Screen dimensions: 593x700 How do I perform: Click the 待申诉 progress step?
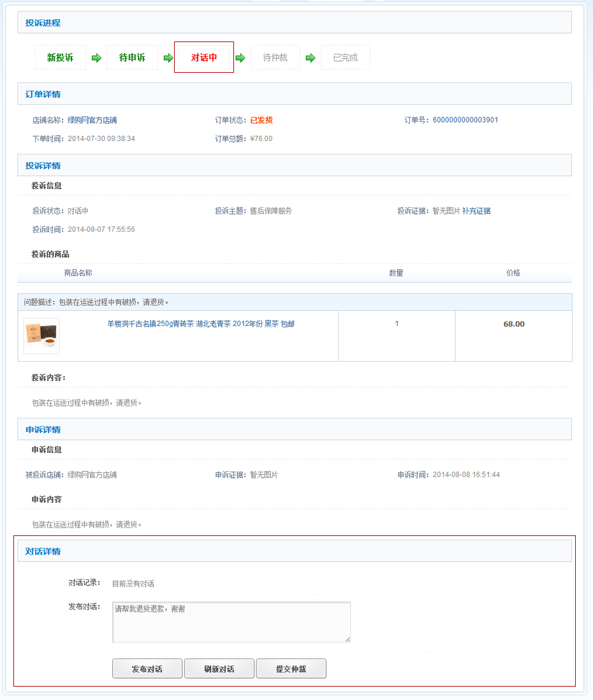[x=132, y=57]
